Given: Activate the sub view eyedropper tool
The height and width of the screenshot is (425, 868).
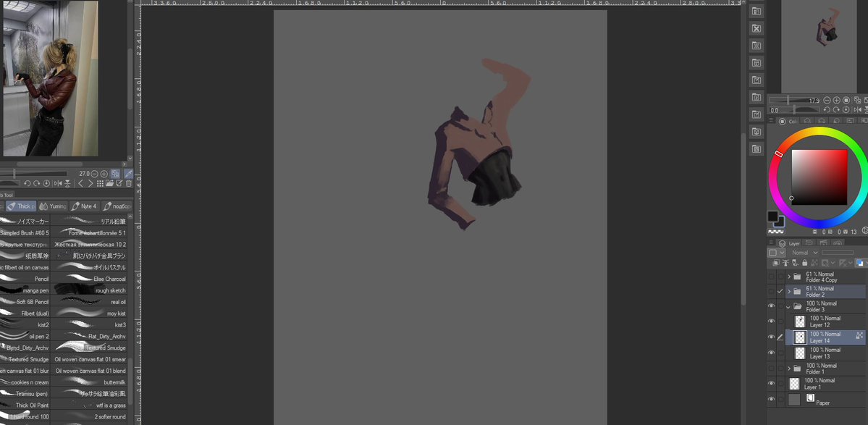Looking at the screenshot, I should coord(128,174).
